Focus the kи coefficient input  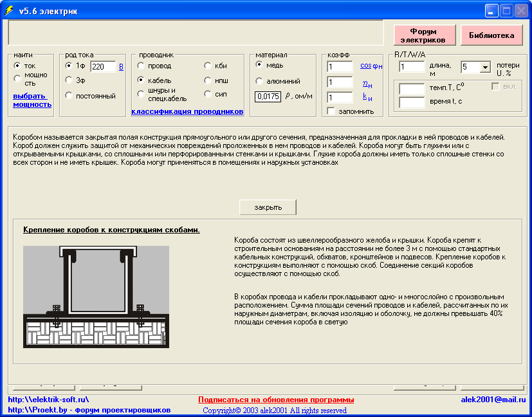tap(340, 97)
